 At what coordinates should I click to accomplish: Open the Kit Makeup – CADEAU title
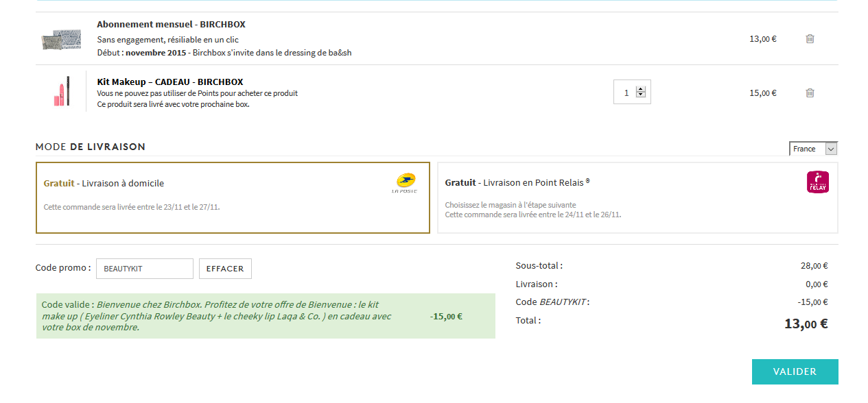tap(170, 82)
